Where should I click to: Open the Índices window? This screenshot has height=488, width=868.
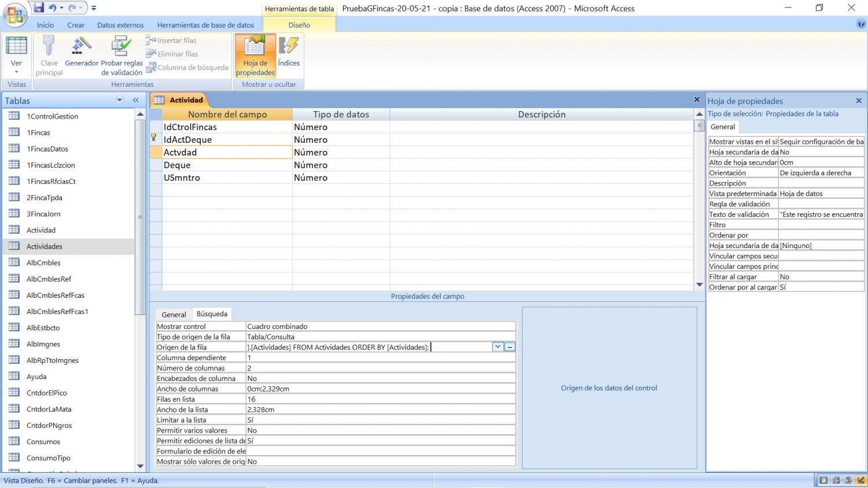pyautogui.click(x=289, y=51)
